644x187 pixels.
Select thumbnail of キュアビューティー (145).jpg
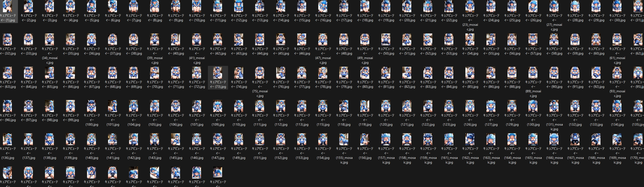coord(175,139)
